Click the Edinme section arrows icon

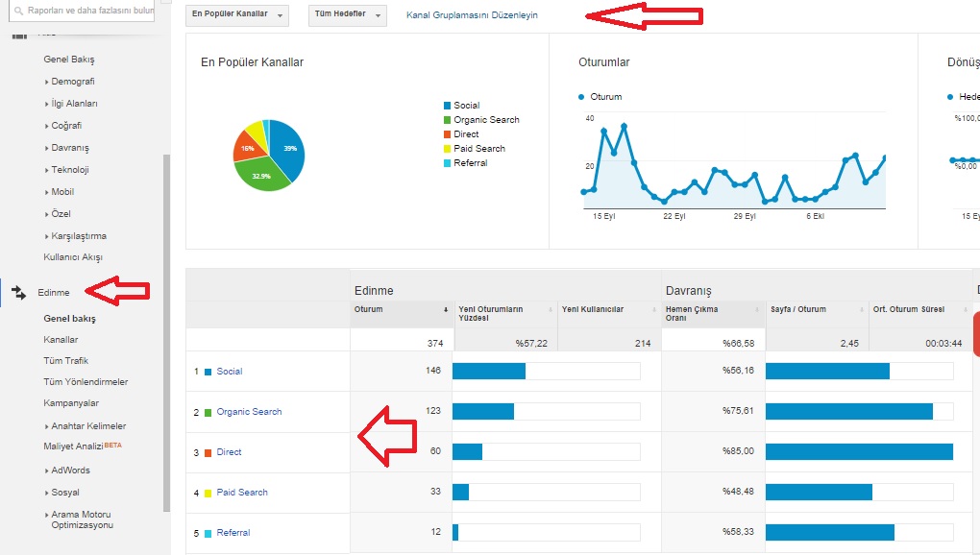(x=18, y=292)
